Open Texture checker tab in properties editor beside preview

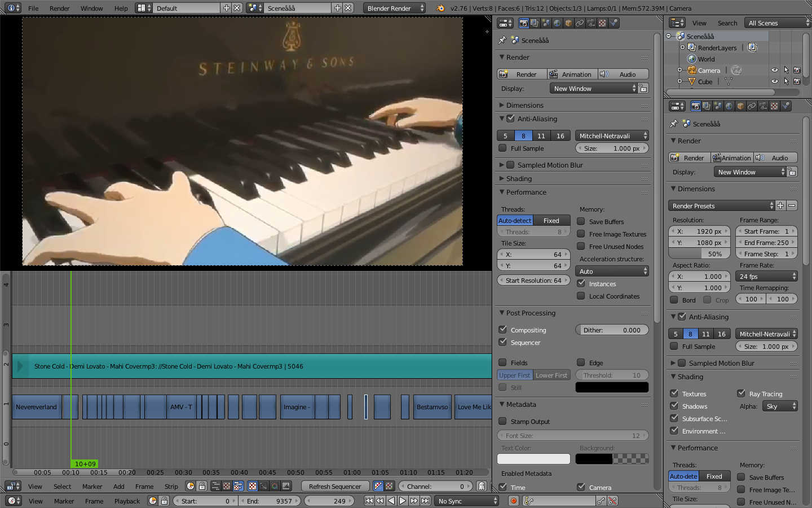[x=602, y=23]
